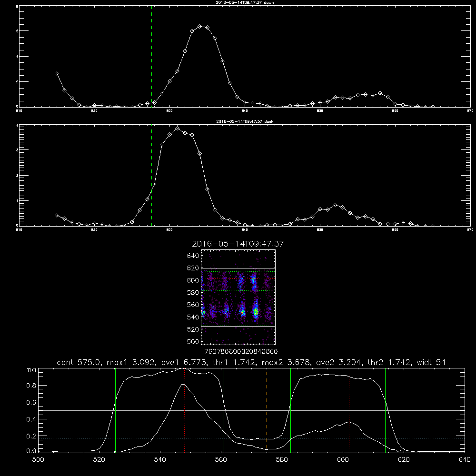
Task: Click the right green dashed line in the dawn plot
Action: [x=263, y=57]
